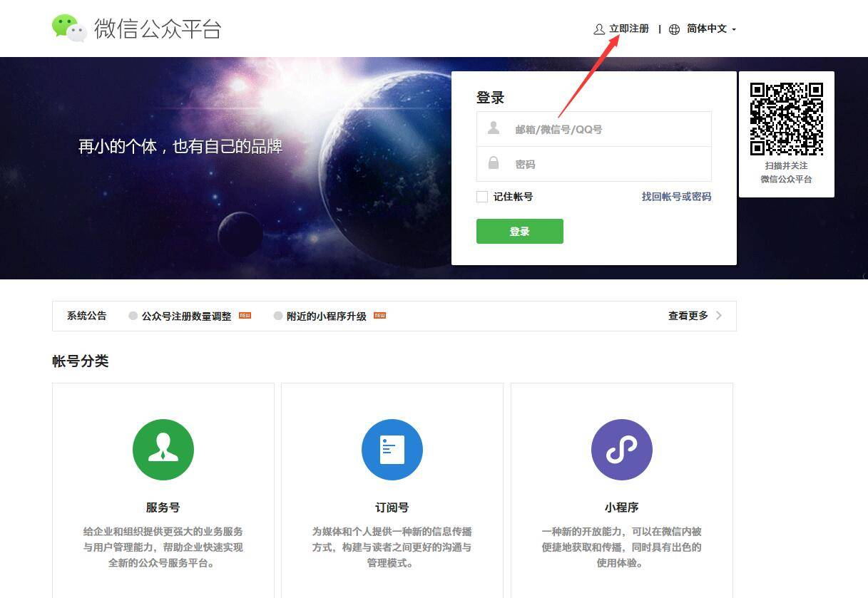Click the 登录 heading in the login panel
This screenshot has height=598, width=868.
(491, 98)
